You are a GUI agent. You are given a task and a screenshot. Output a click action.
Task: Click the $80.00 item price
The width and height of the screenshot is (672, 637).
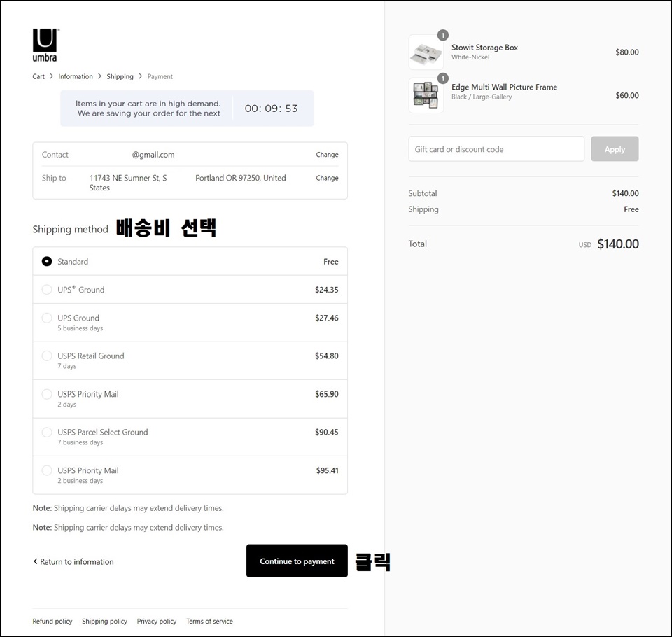[x=627, y=52]
